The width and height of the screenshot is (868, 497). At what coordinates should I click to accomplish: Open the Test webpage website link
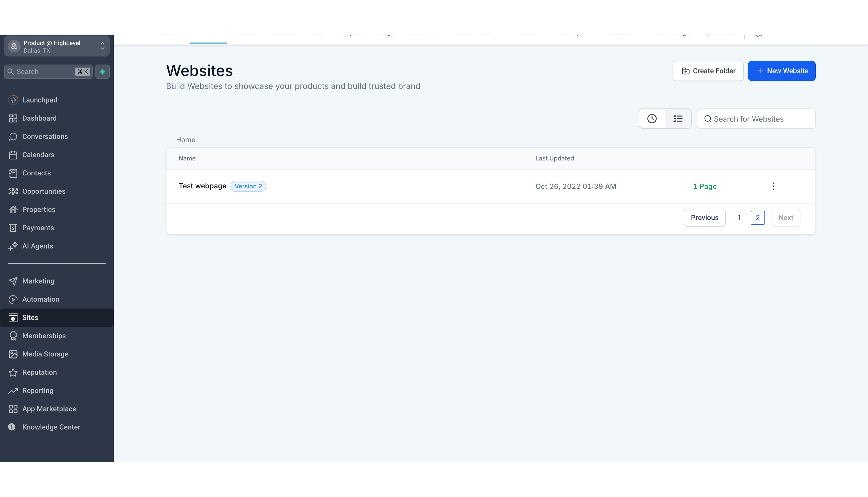202,186
